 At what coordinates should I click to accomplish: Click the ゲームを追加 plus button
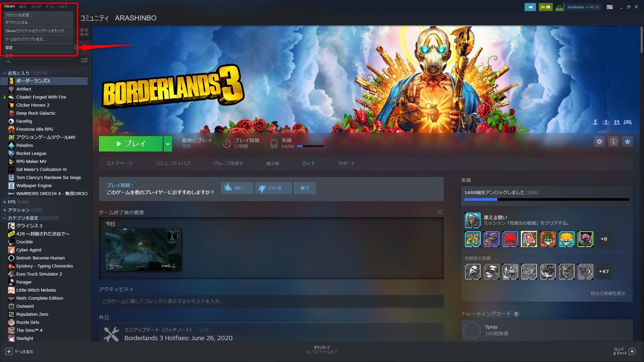[9, 351]
